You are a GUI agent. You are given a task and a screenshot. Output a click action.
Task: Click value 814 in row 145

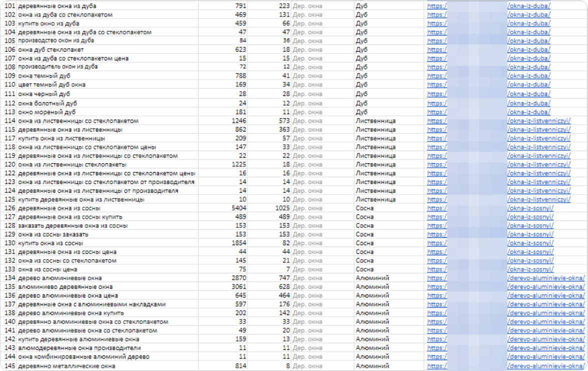click(240, 366)
